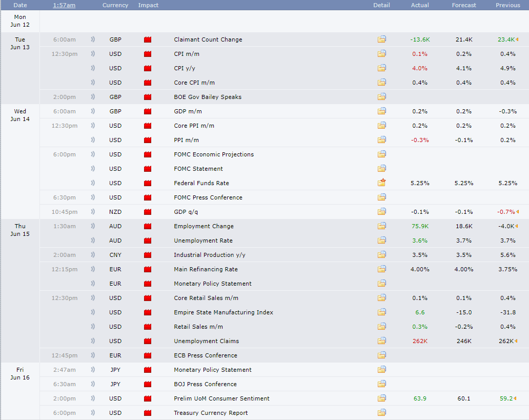This screenshot has width=529, height=420.
Task: Expand revision marker beside previous 59.2
Action: pos(515,398)
